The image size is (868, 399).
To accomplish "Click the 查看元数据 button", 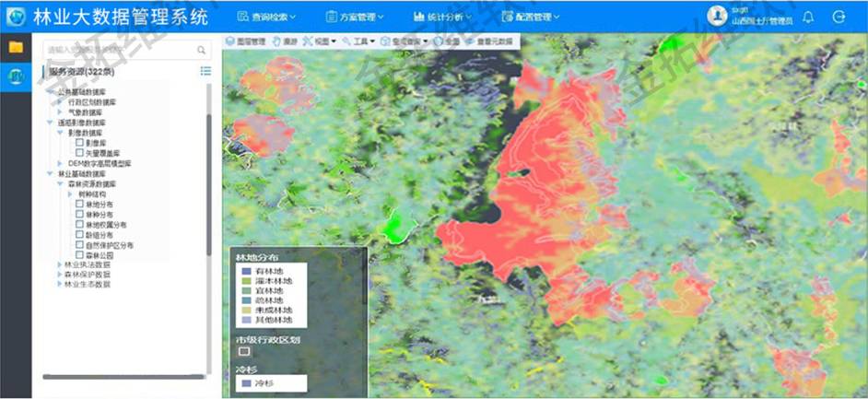I will (x=491, y=41).
